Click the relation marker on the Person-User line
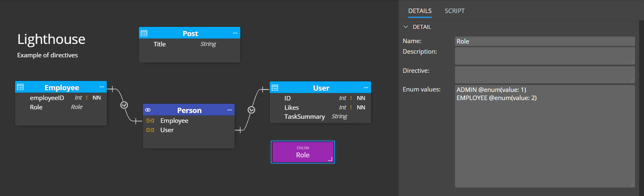The width and height of the screenshot is (644, 196). coord(251,110)
